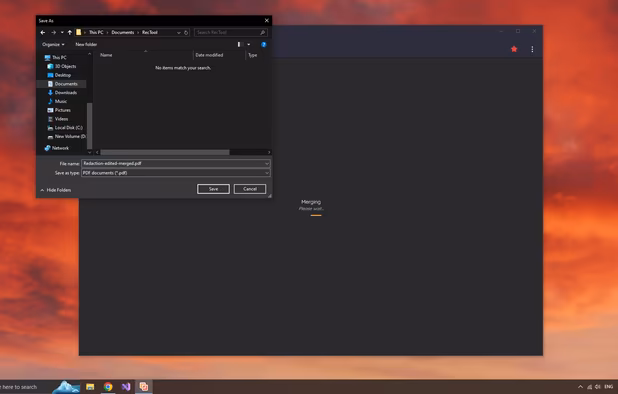This screenshot has width=618, height=394.
Task: Select Videos in the navigation tree
Action: pyautogui.click(x=58, y=119)
